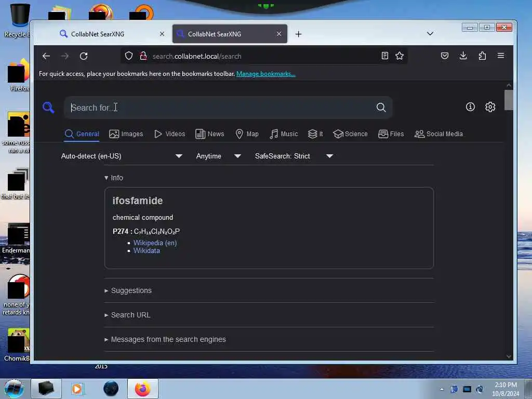This screenshot has width=532, height=399.
Task: Select the Videos search category
Action: [x=170, y=134]
